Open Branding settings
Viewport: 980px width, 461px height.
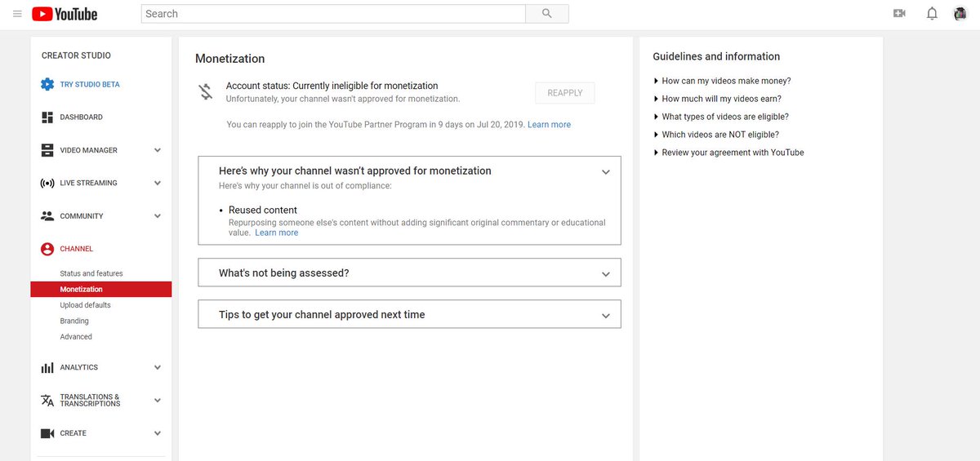(74, 321)
